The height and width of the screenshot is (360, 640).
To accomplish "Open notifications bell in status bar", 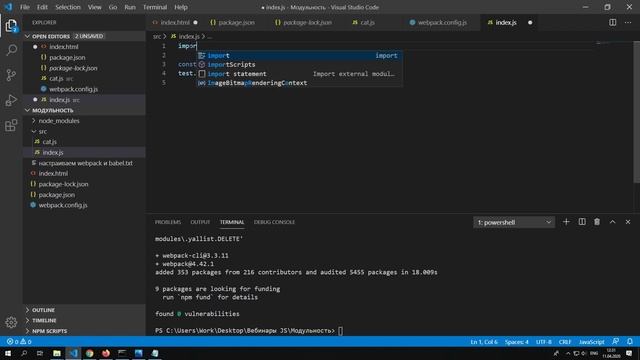I will (x=630, y=342).
